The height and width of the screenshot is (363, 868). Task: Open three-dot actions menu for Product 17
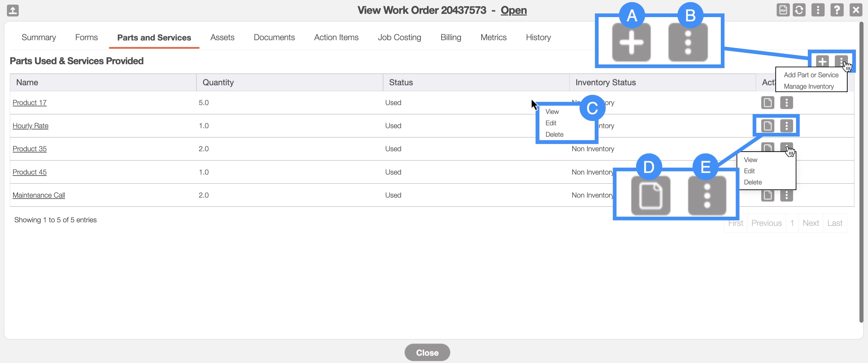pos(786,103)
